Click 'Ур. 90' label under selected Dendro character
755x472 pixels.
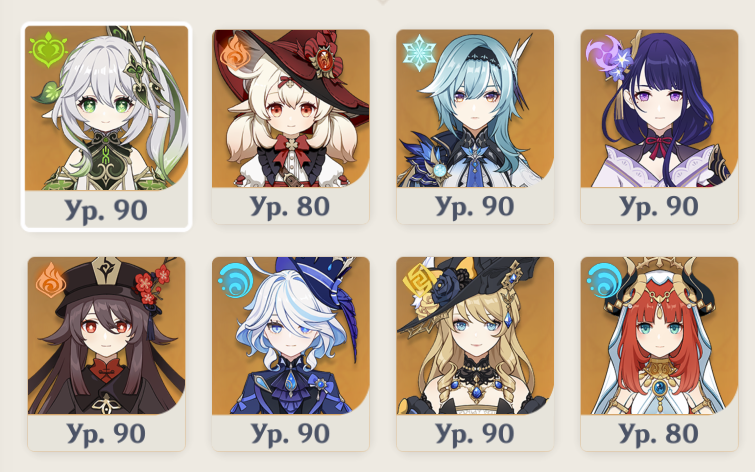click(x=106, y=210)
